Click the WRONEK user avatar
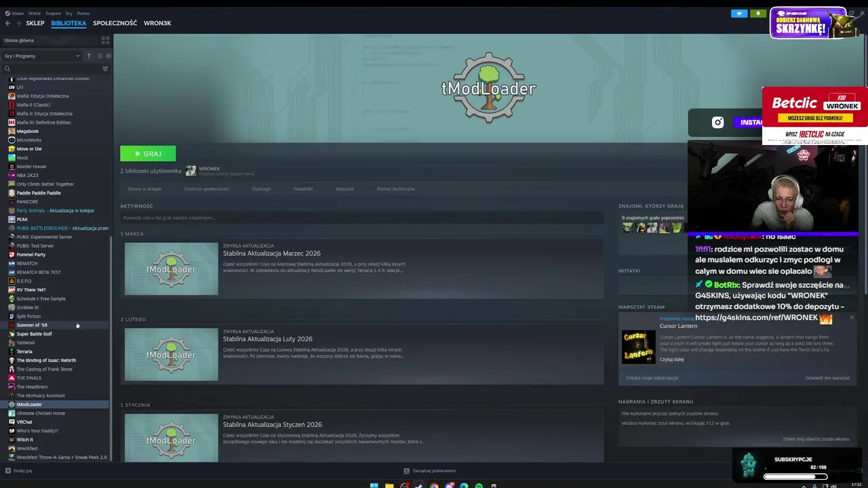 [x=191, y=171]
